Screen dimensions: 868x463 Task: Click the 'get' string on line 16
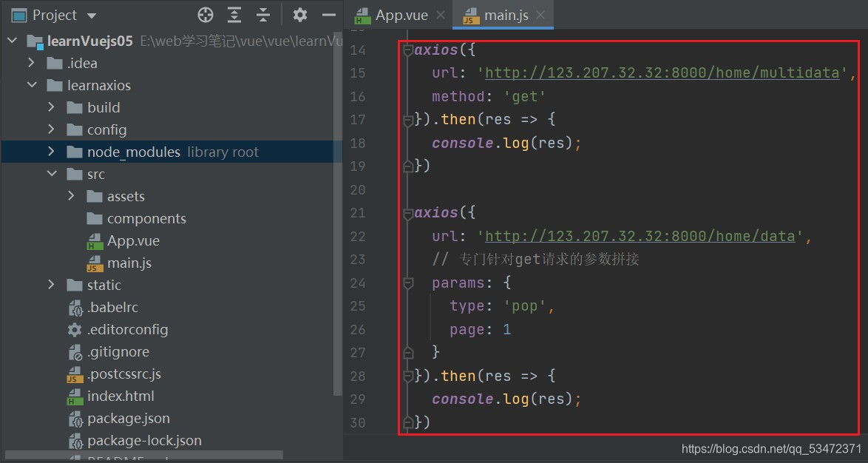coord(524,97)
